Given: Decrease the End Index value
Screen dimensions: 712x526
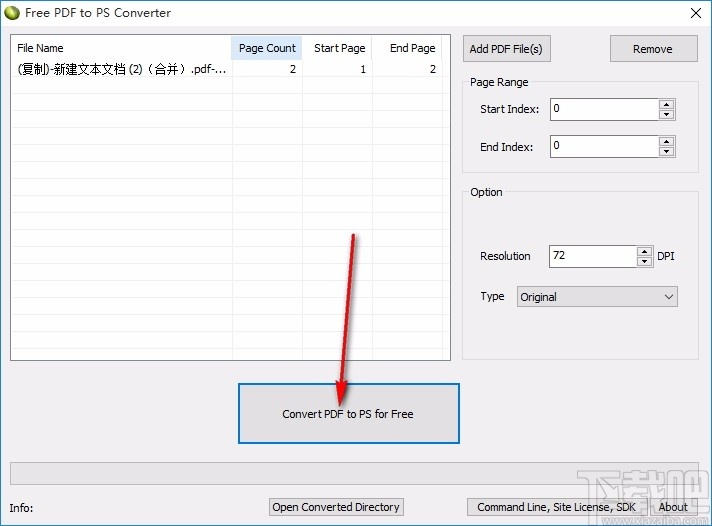Looking at the screenshot, I should tap(667, 152).
